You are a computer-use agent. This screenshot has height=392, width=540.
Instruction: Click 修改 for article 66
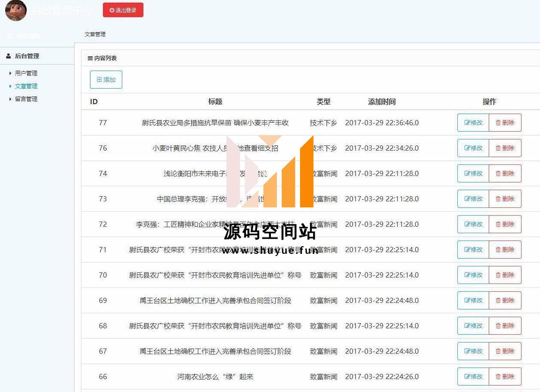[473, 377]
